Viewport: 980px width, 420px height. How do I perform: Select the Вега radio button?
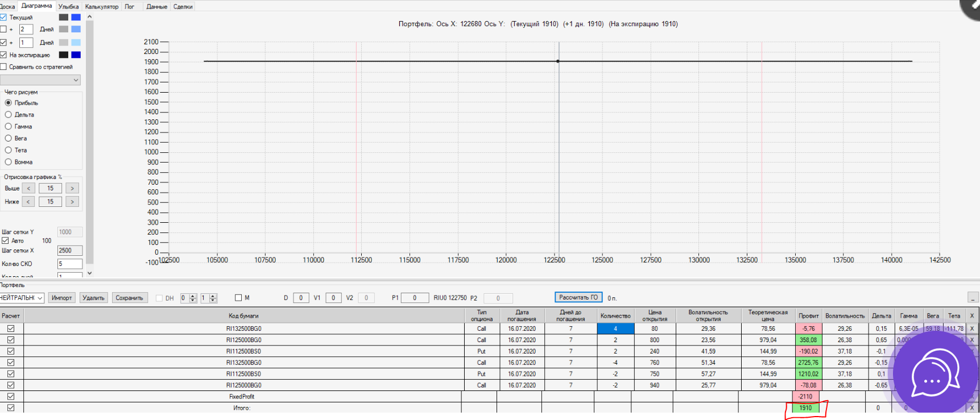(9, 139)
